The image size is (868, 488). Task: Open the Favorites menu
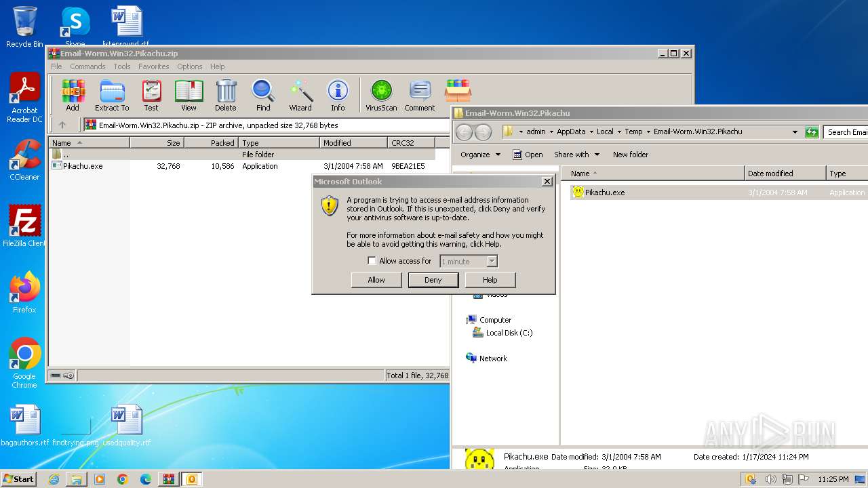coord(154,66)
